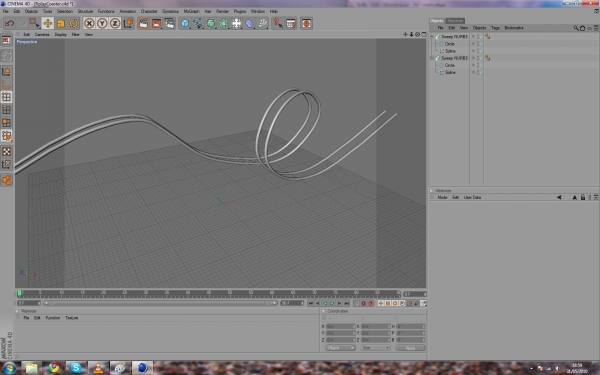Render the active view with the clapperboard icon
Screen dimensions: 600x375
143,23
